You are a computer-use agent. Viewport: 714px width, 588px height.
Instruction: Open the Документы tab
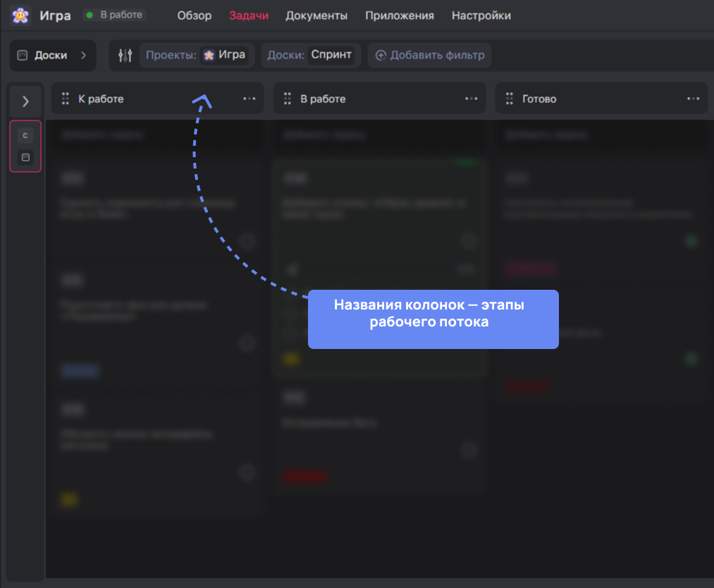[x=316, y=16]
